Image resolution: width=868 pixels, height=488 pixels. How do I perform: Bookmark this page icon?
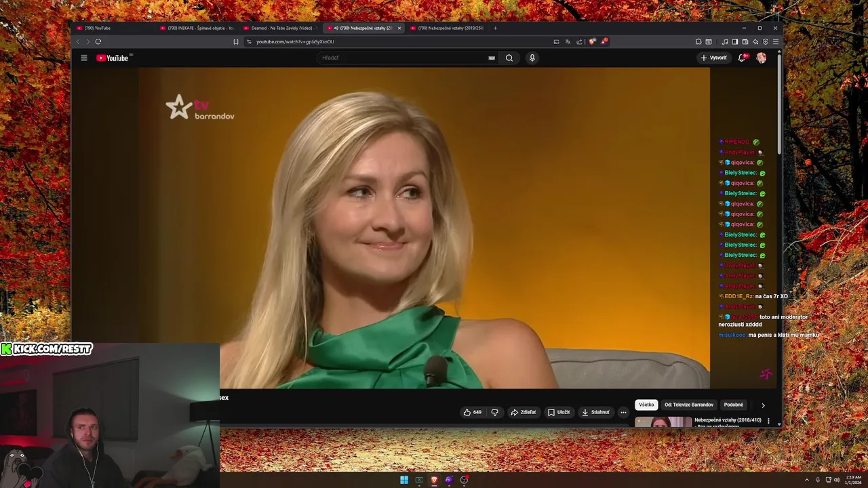point(236,41)
